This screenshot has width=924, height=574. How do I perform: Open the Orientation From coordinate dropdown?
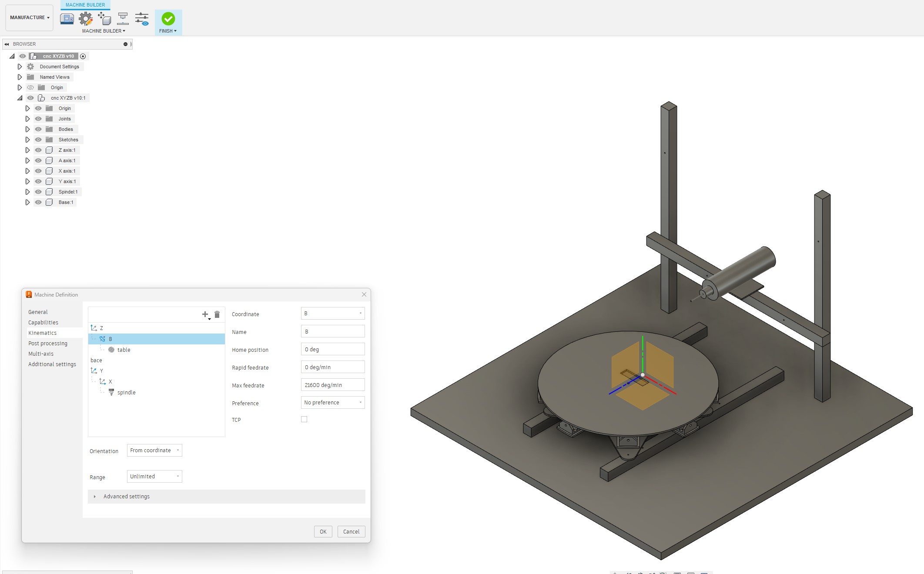coord(154,451)
